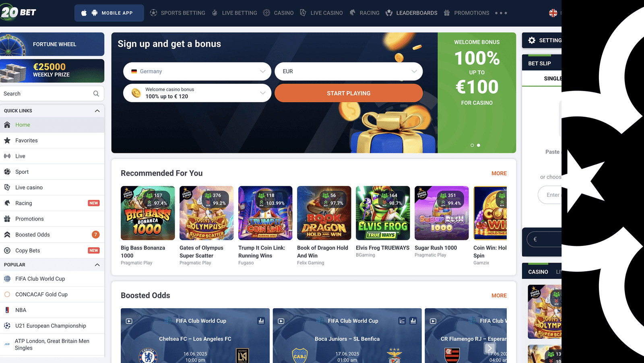Collapse the Quick Links section

click(97, 111)
